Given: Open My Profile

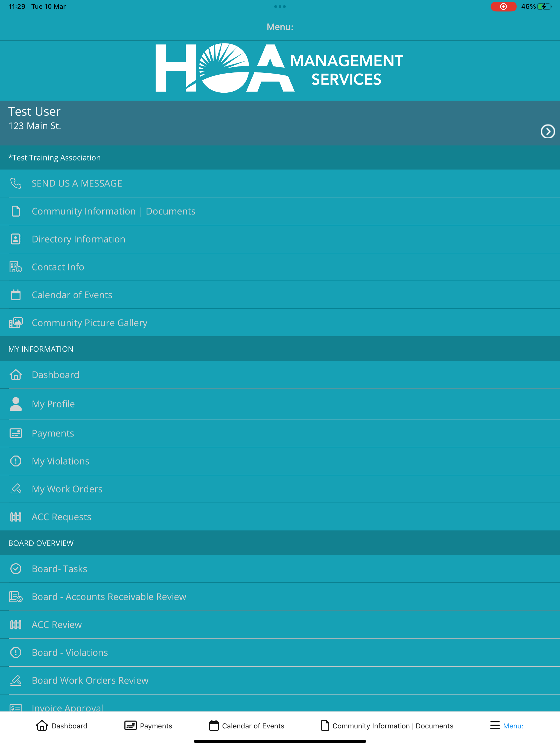Looking at the screenshot, I should (280, 404).
